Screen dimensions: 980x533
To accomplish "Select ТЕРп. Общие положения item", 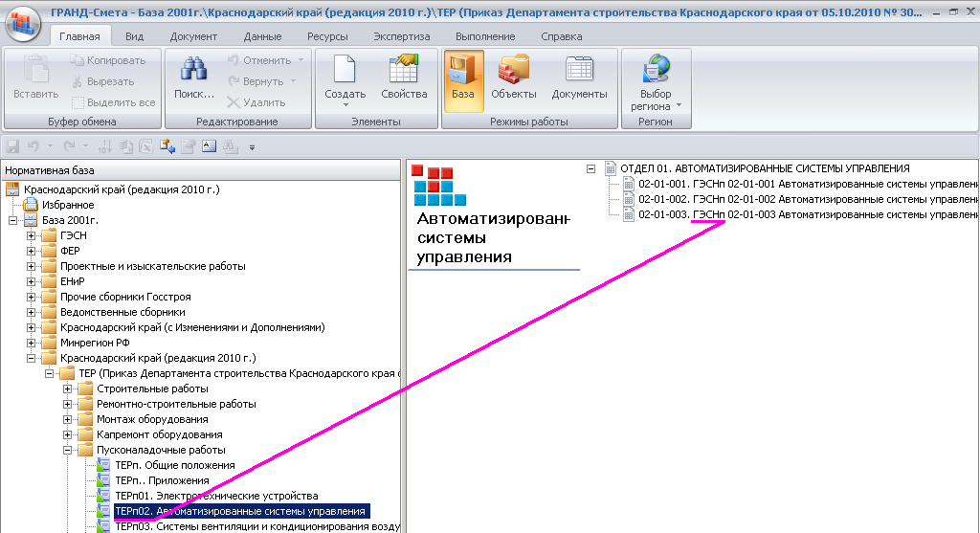I will (x=175, y=465).
